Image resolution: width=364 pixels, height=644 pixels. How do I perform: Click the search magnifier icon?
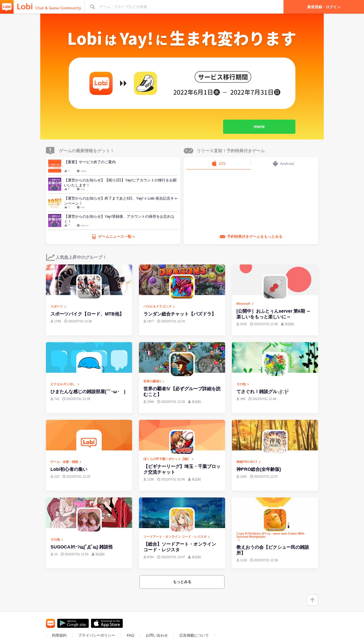coord(92,7)
